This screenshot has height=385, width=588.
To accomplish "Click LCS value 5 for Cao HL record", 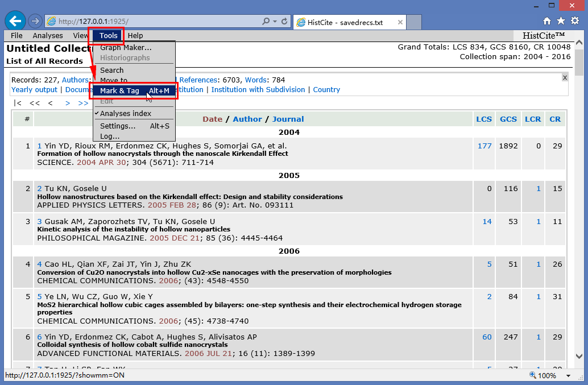I will point(490,264).
